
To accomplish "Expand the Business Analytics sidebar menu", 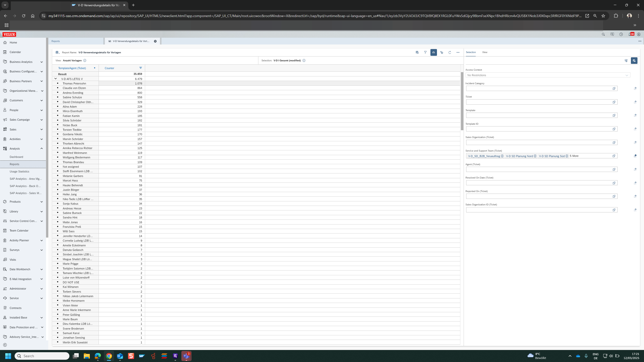I will click(x=42, y=62).
